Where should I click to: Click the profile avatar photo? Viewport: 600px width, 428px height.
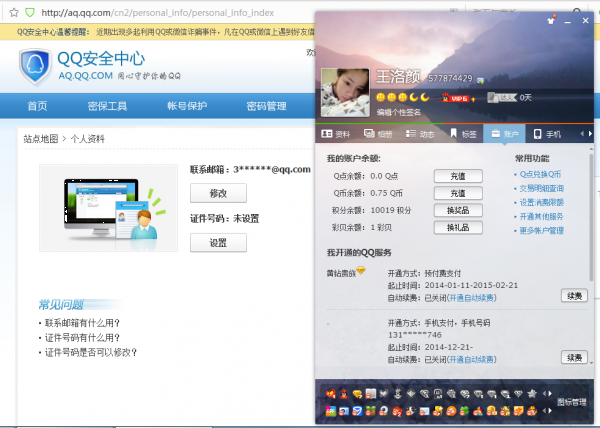[345, 93]
